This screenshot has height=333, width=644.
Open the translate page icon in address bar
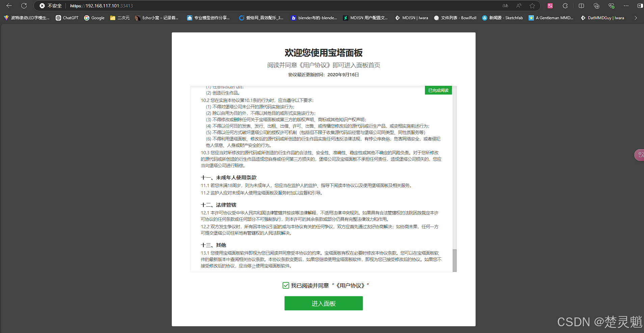click(505, 6)
